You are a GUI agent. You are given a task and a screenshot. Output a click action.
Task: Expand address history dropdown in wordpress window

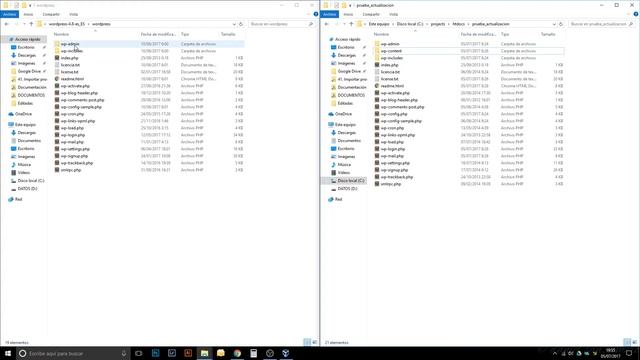point(234,24)
